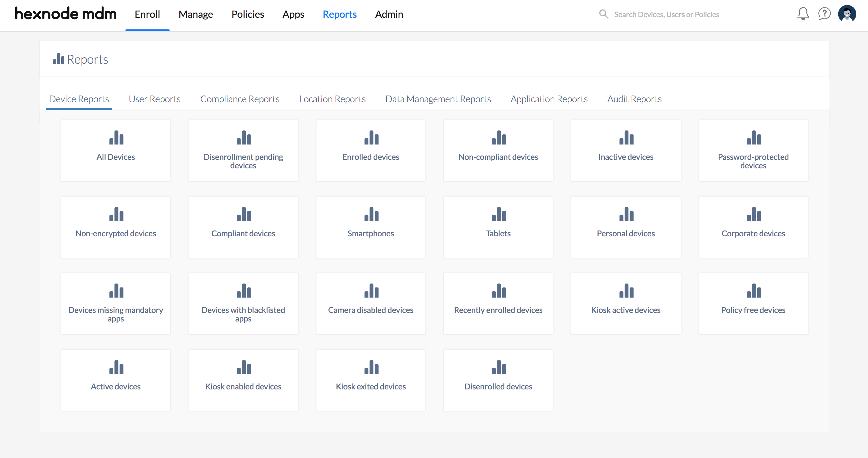Open the Policy free devices report label
The height and width of the screenshot is (458, 868).
point(753,310)
